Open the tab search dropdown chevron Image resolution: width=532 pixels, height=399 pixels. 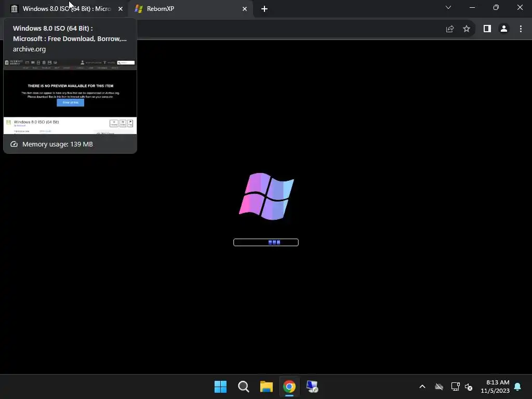pos(448,7)
